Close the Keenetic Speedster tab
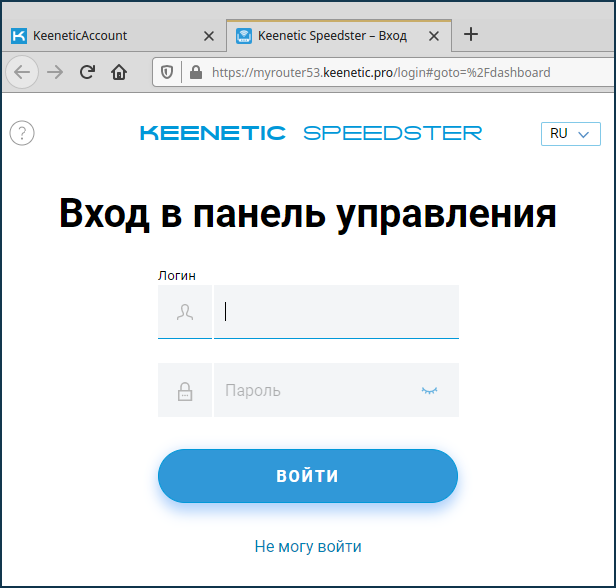 [x=434, y=36]
